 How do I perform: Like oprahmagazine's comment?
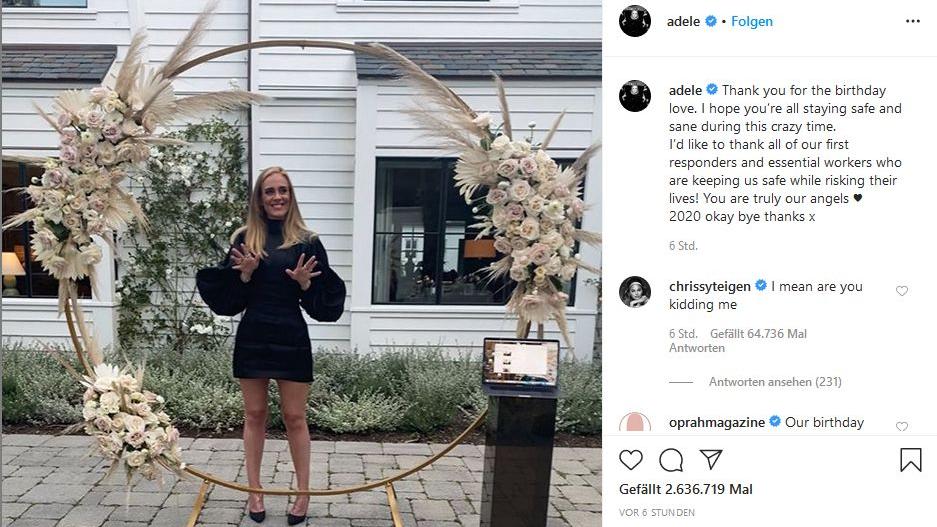902,426
